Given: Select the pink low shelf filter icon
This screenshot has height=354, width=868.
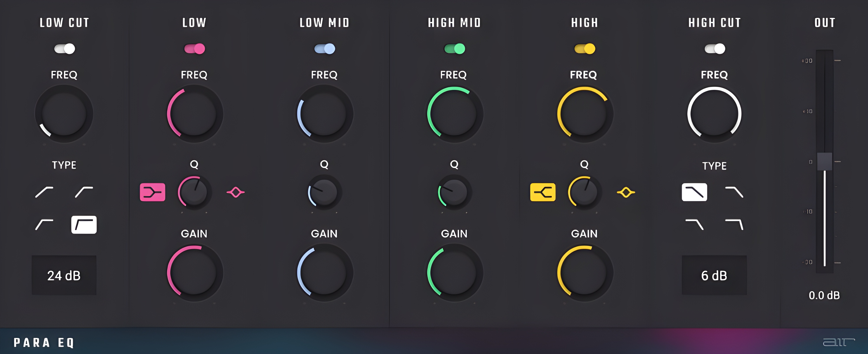Looking at the screenshot, I should click(152, 192).
